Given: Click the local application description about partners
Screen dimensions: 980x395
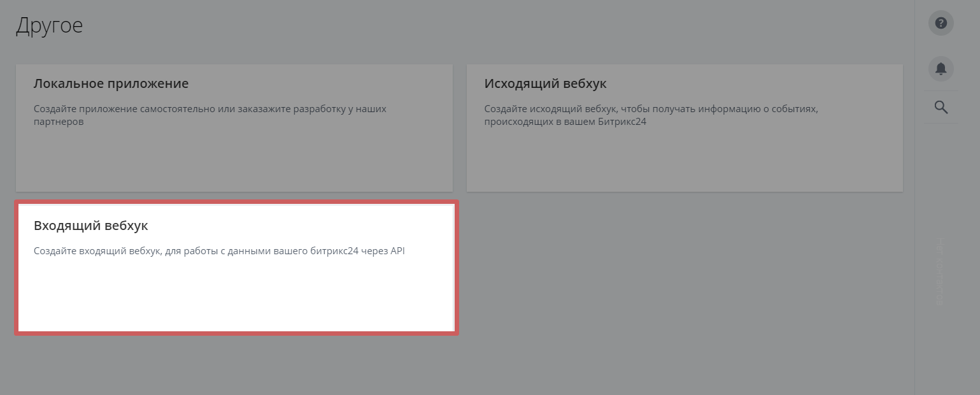Looking at the screenshot, I should coord(209,115).
